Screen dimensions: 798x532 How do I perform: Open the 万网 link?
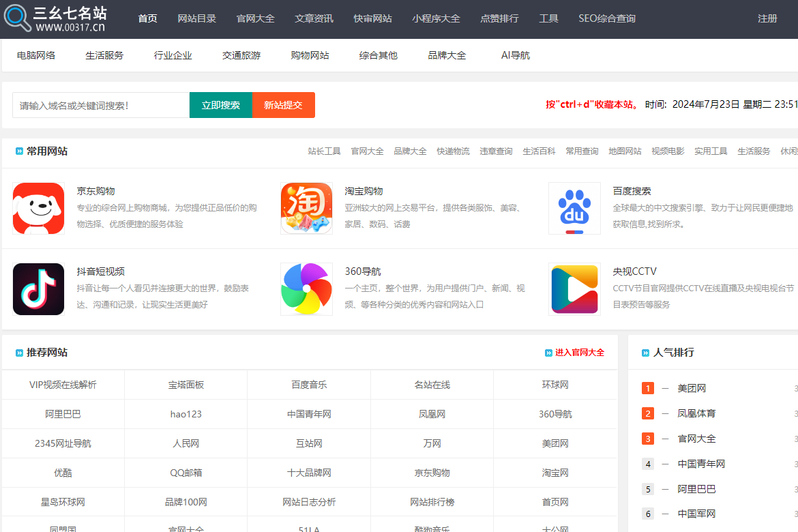[432, 444]
